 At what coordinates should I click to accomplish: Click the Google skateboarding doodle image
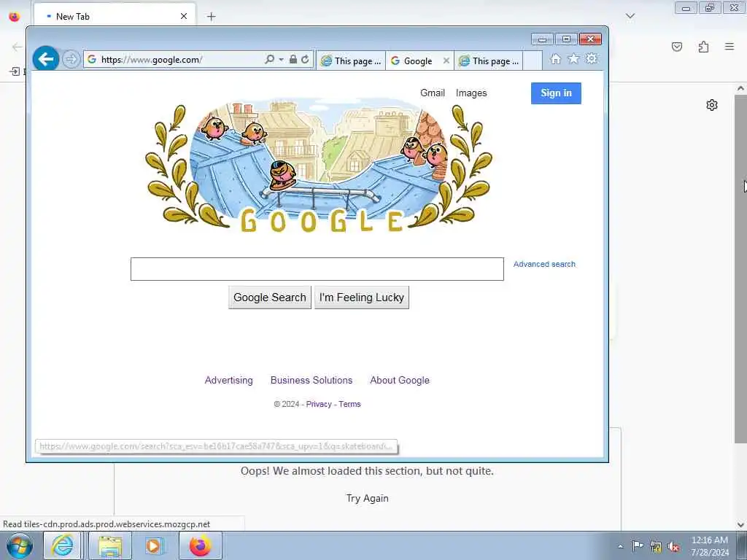point(318,167)
